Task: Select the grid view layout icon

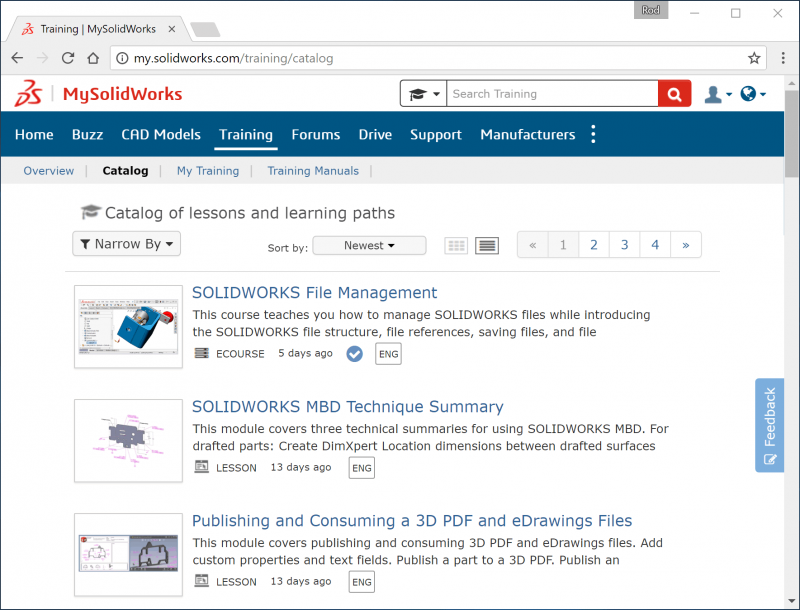Action: click(x=456, y=245)
